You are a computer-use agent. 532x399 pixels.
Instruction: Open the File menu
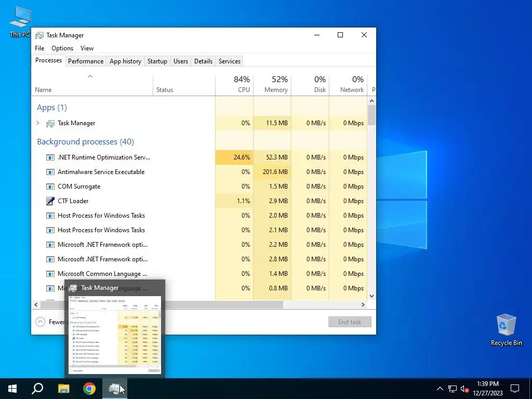(x=39, y=48)
